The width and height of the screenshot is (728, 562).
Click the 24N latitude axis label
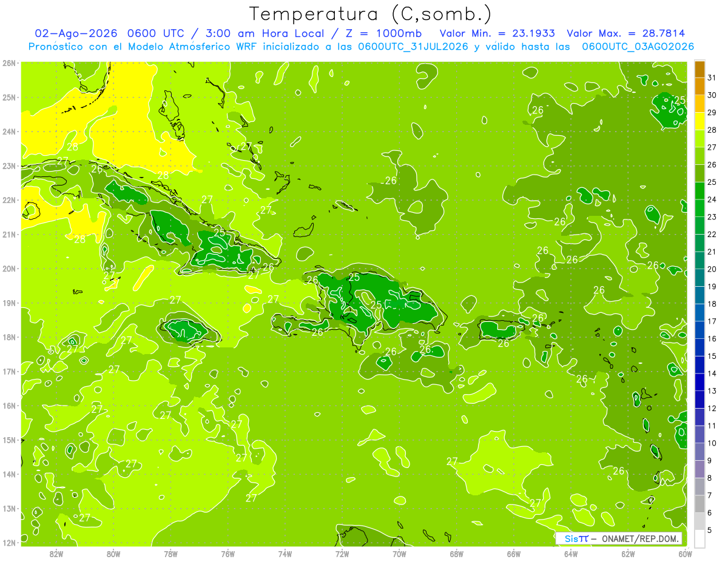[x=10, y=132]
